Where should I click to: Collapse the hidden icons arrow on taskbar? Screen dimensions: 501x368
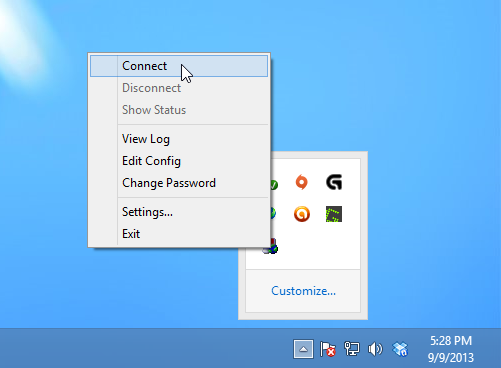pyautogui.click(x=303, y=349)
